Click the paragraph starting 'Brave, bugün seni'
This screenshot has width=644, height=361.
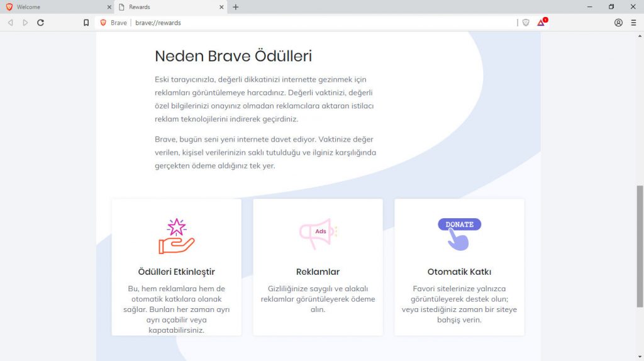click(265, 152)
